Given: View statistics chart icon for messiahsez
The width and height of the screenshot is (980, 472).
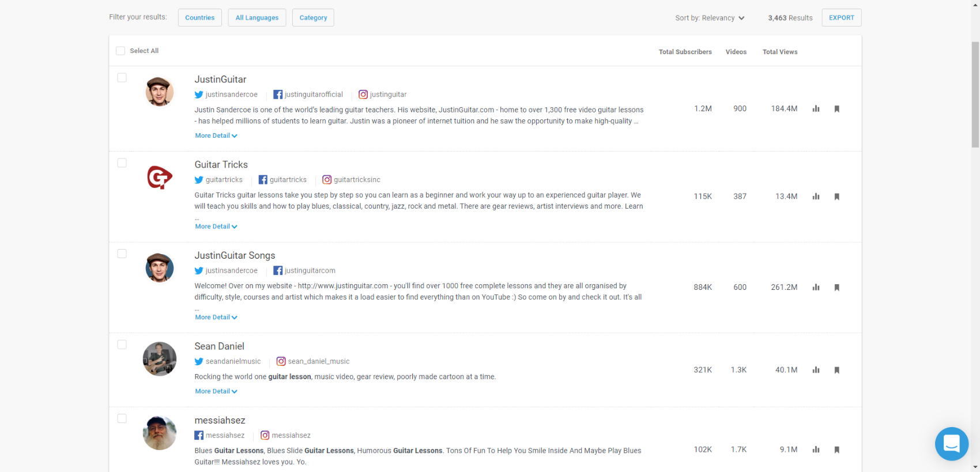Looking at the screenshot, I should pyautogui.click(x=816, y=449).
